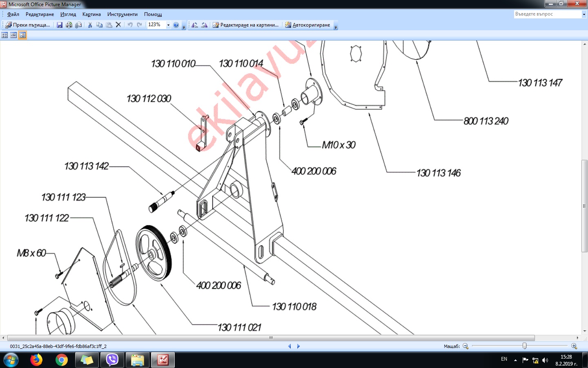Switch to filmstrip view
This screenshot has height=368, width=588.
point(13,35)
